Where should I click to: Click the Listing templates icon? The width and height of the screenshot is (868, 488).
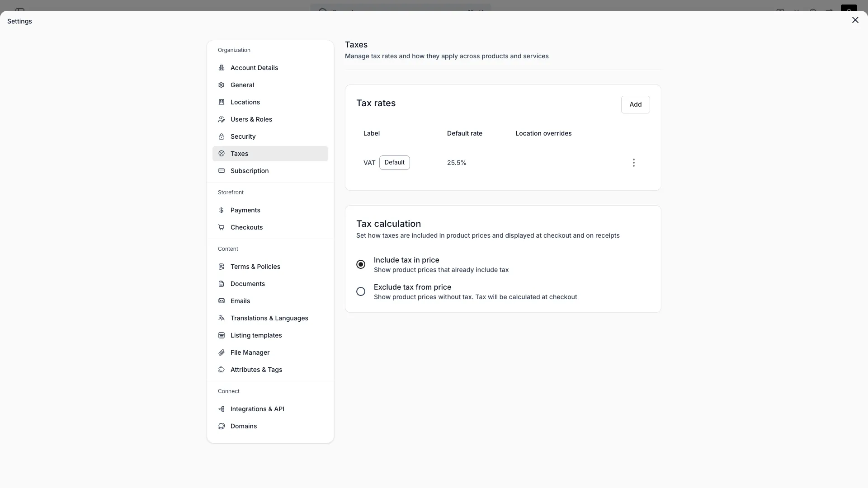(222, 335)
